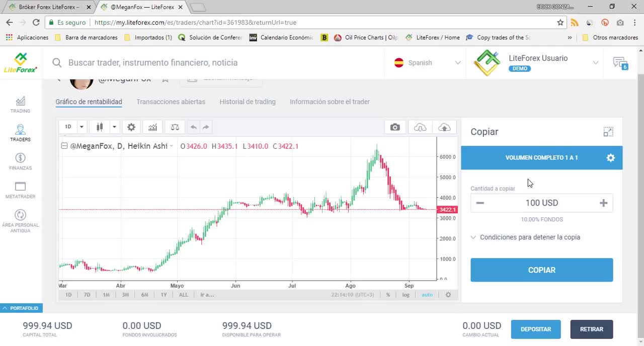Open chart properties gear in toolbar
This screenshot has height=346, width=644.
[x=131, y=127]
